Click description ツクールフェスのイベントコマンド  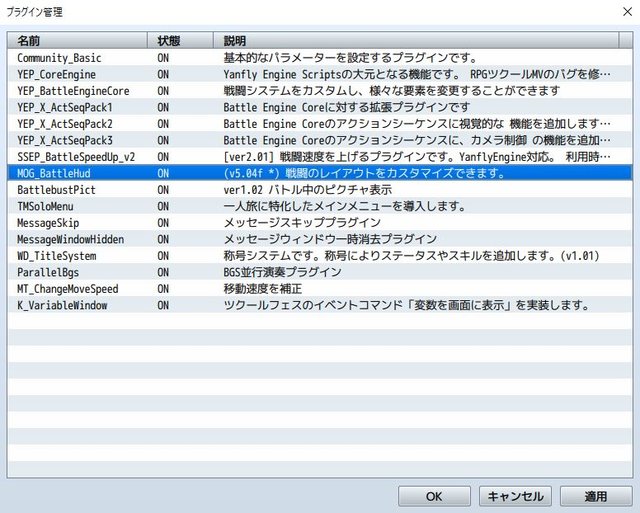pos(407,305)
